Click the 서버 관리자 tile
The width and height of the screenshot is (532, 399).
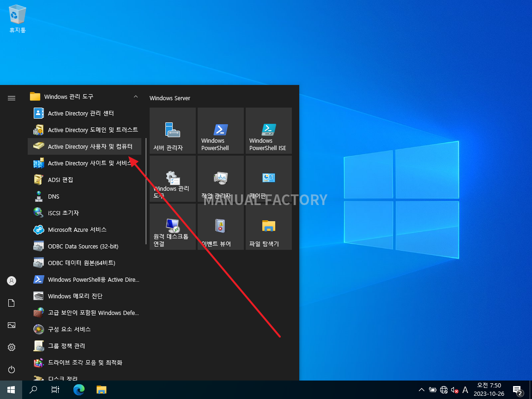click(173, 131)
